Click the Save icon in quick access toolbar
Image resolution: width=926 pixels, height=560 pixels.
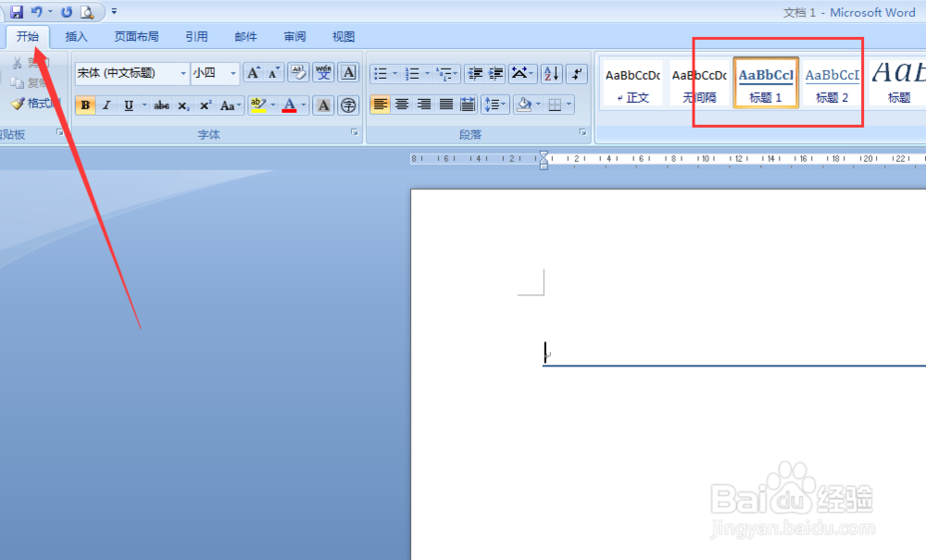[17, 12]
